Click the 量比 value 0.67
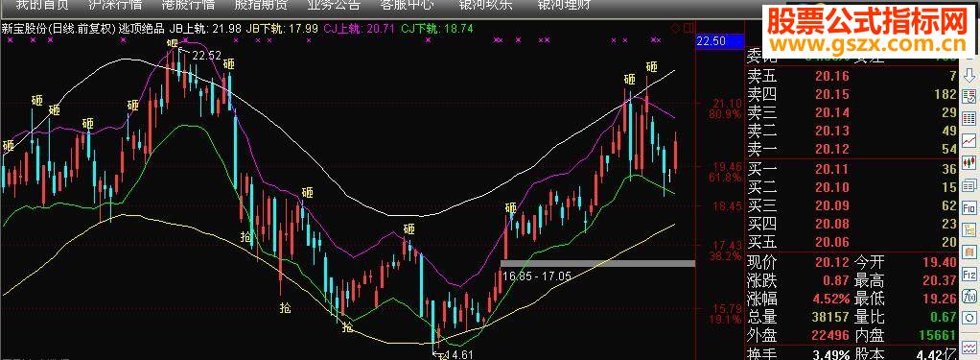The image size is (980, 360). click(x=944, y=317)
